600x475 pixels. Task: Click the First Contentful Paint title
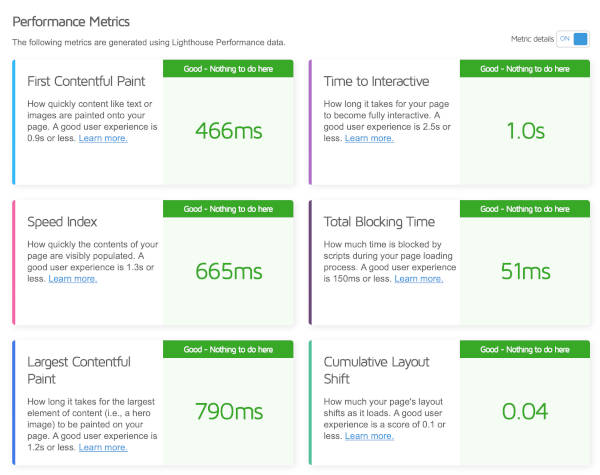(x=86, y=81)
